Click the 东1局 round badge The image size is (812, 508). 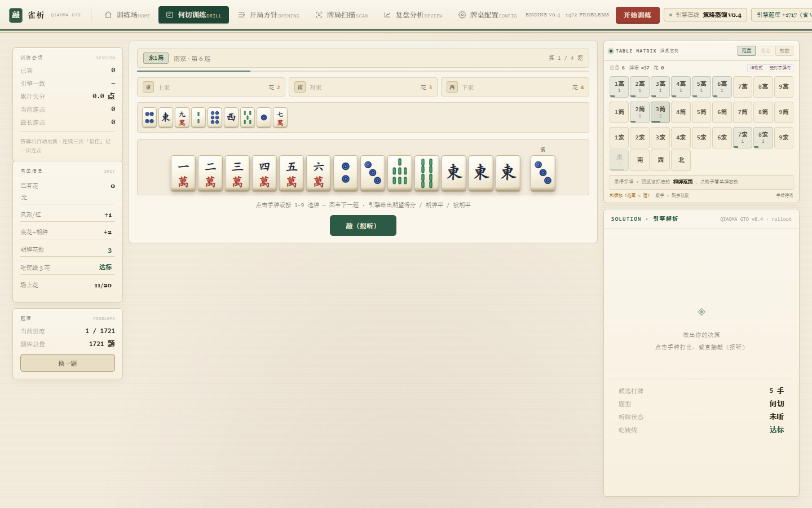156,58
